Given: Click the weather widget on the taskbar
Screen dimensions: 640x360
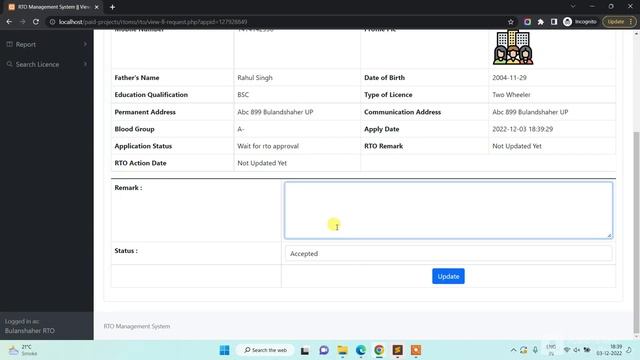Looking at the screenshot, I should (24, 350).
